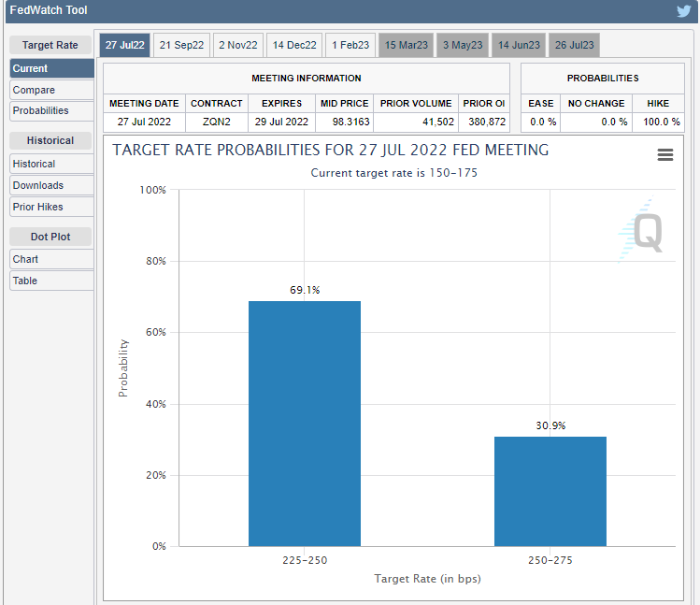
Task: Select the 26 Jul23 meeting tab
Action: tap(575, 45)
